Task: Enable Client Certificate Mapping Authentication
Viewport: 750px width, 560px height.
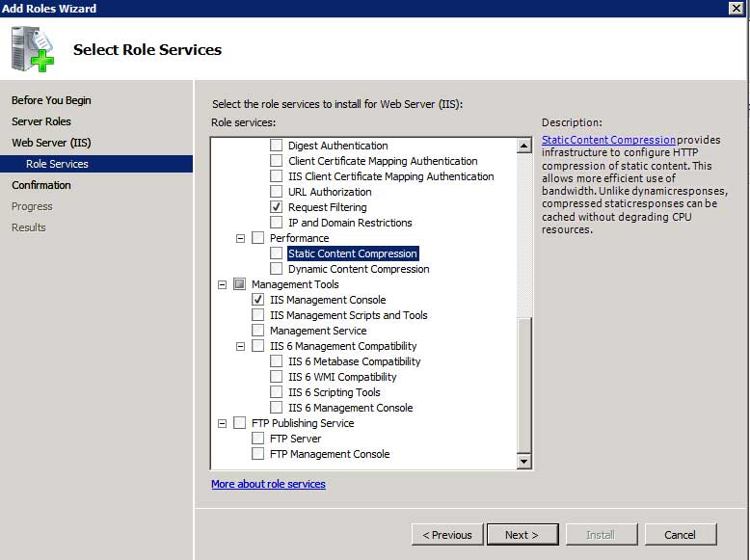Action: pyautogui.click(x=276, y=160)
